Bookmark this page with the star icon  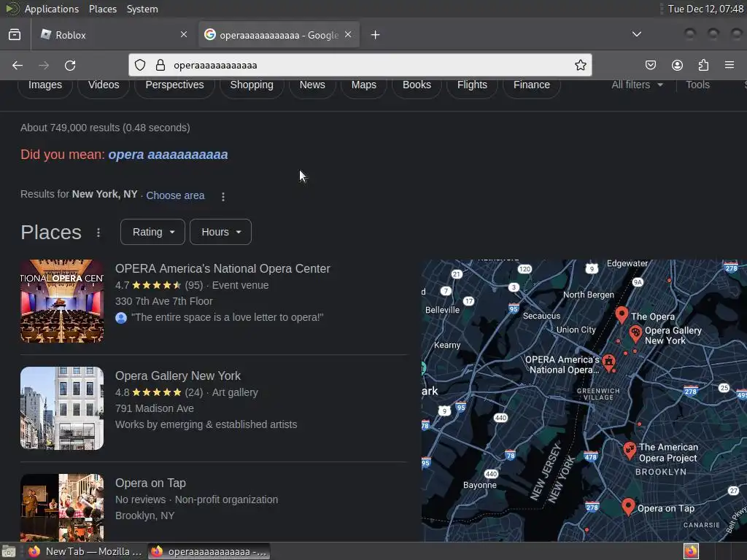(580, 65)
